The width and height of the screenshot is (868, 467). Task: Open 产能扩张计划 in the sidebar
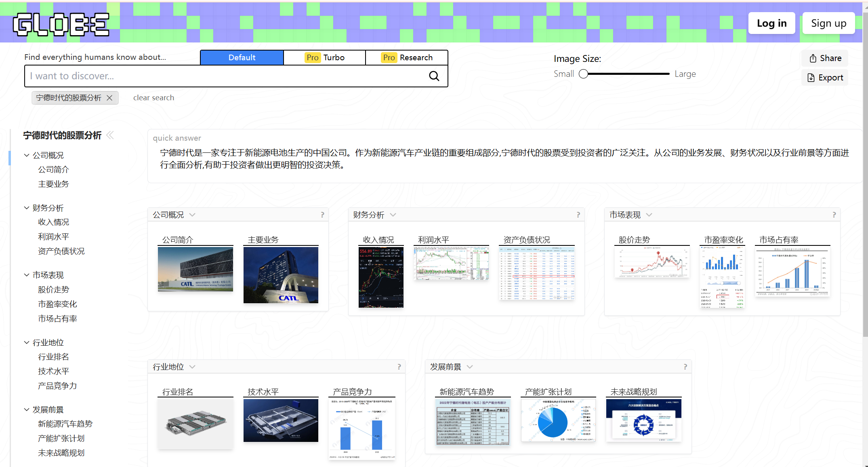point(61,438)
